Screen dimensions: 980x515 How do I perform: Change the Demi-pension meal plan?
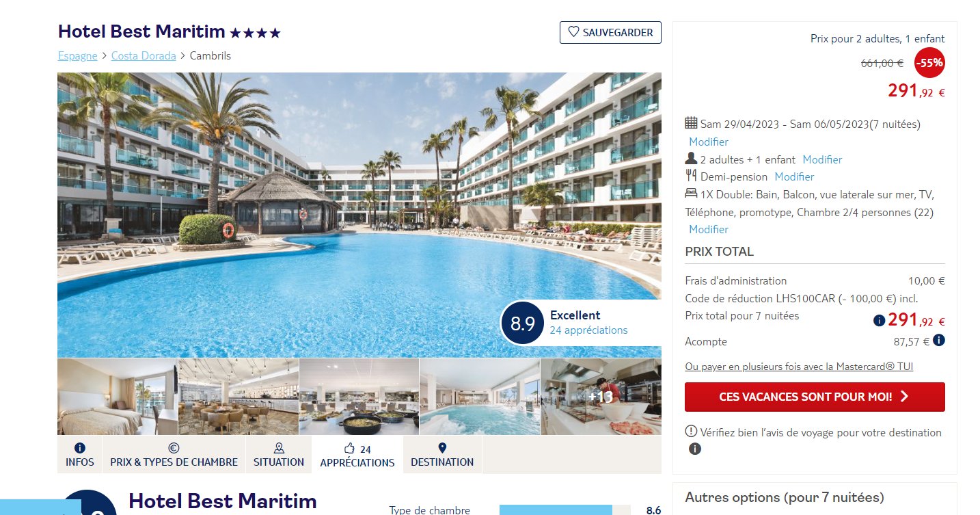794,176
